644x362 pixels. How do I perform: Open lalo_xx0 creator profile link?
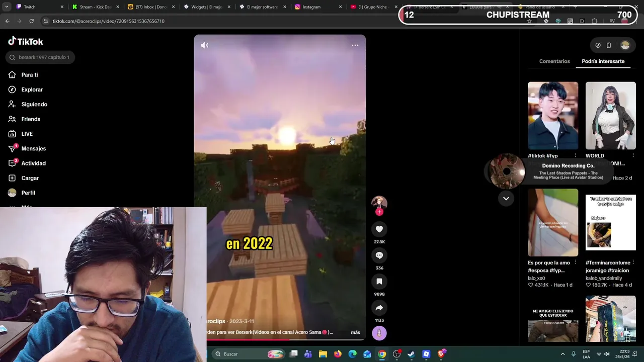tap(536, 278)
